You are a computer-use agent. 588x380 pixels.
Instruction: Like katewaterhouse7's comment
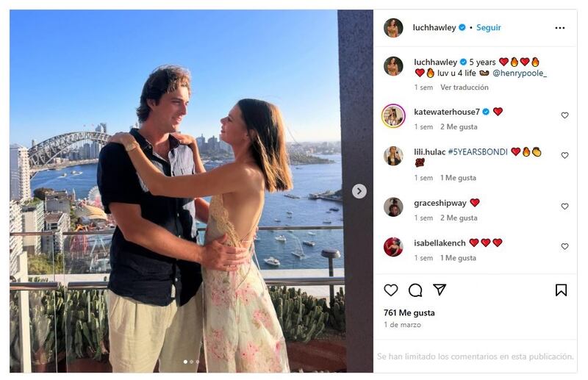[x=564, y=115]
